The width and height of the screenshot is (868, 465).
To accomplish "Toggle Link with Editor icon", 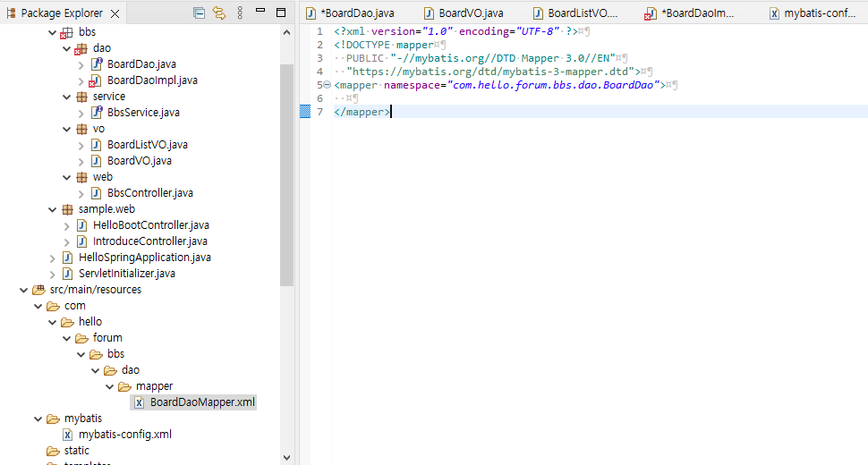I will (x=219, y=13).
